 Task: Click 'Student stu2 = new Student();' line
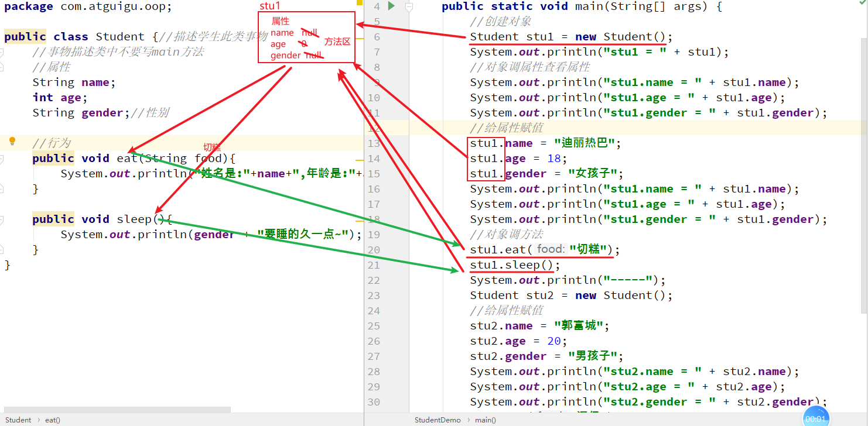[x=572, y=295]
